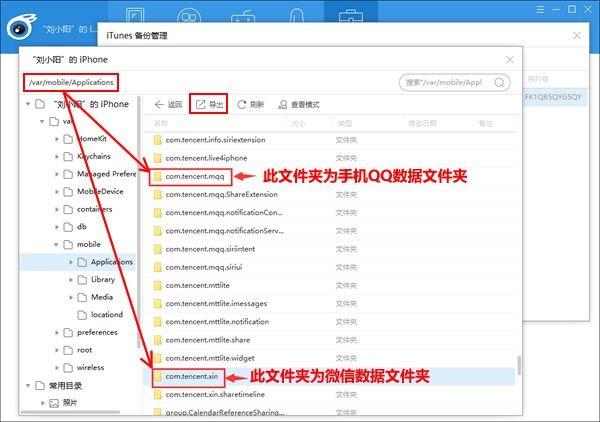600x422 pixels.
Task: Select the apps tab icon in top bar
Action: [189, 15]
